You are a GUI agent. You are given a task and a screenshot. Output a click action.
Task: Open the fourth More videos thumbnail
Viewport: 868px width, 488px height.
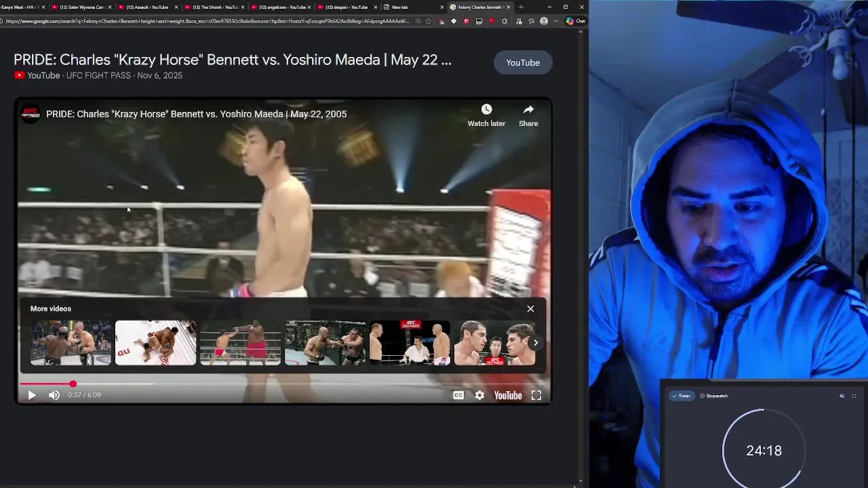point(325,342)
